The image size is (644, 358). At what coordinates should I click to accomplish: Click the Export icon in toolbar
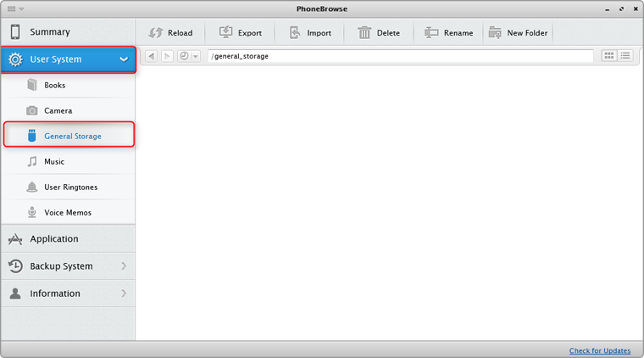click(x=226, y=33)
